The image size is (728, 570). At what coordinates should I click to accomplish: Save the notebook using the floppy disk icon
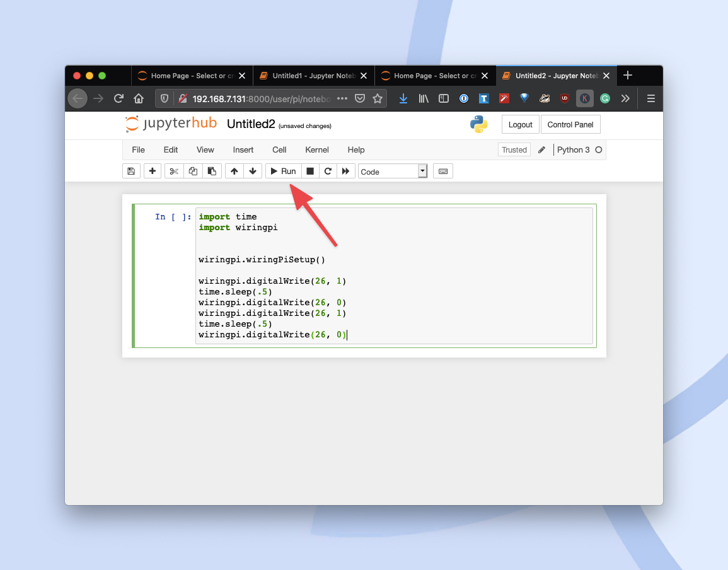pos(131,171)
